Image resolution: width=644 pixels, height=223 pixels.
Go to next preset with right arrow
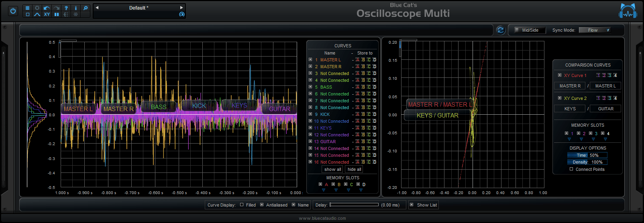[x=181, y=8]
